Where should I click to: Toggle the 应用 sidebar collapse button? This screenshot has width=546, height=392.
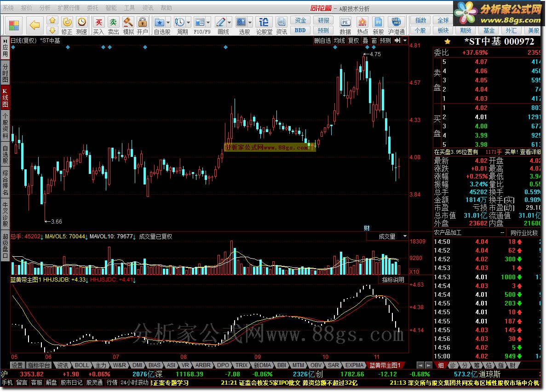(x=5, y=48)
